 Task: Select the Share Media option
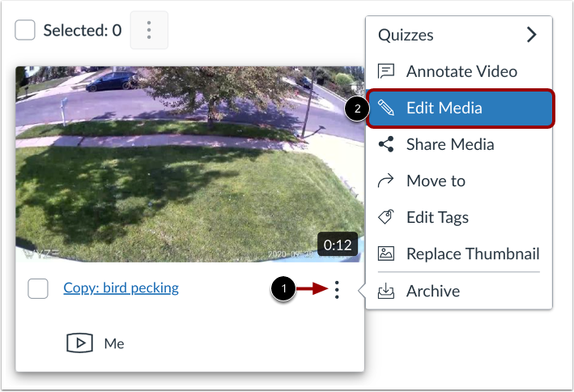click(x=459, y=144)
